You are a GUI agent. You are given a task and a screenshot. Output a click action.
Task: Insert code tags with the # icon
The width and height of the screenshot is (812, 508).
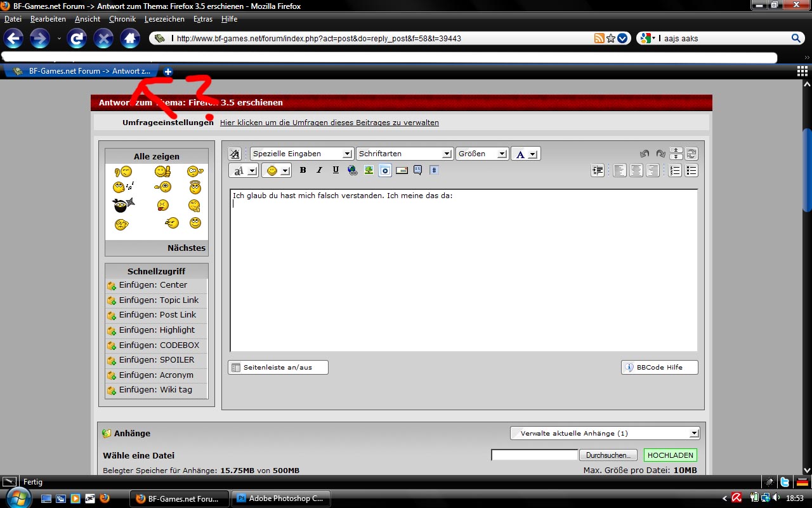coord(434,170)
